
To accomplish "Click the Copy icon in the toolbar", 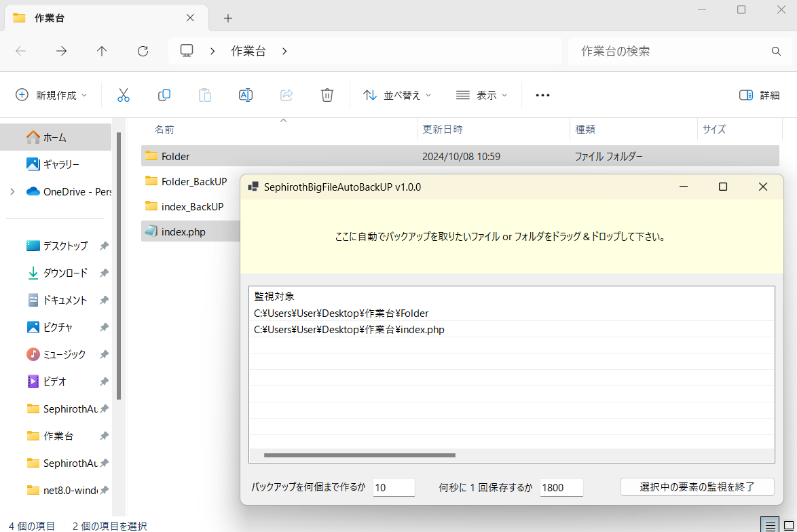I will (x=164, y=95).
